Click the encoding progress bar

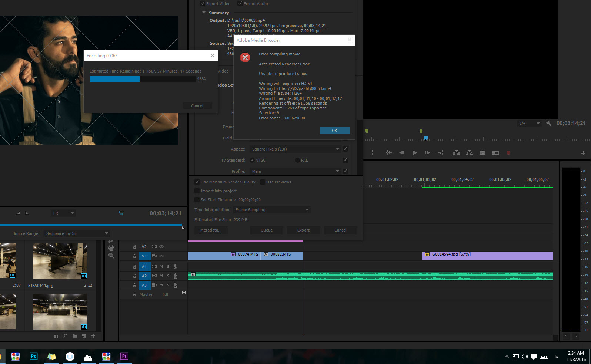pos(143,79)
